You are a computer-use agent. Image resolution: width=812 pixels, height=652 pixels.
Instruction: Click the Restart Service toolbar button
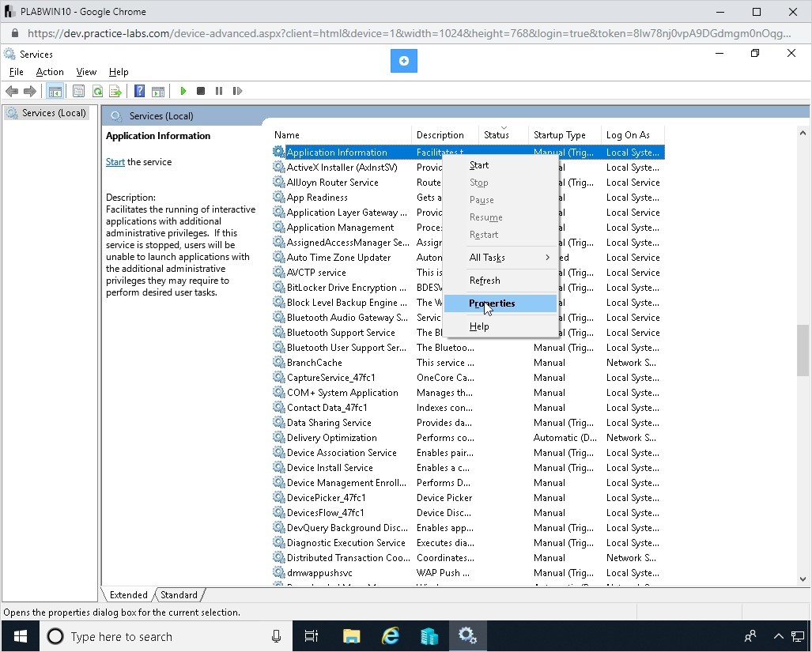pos(237,91)
